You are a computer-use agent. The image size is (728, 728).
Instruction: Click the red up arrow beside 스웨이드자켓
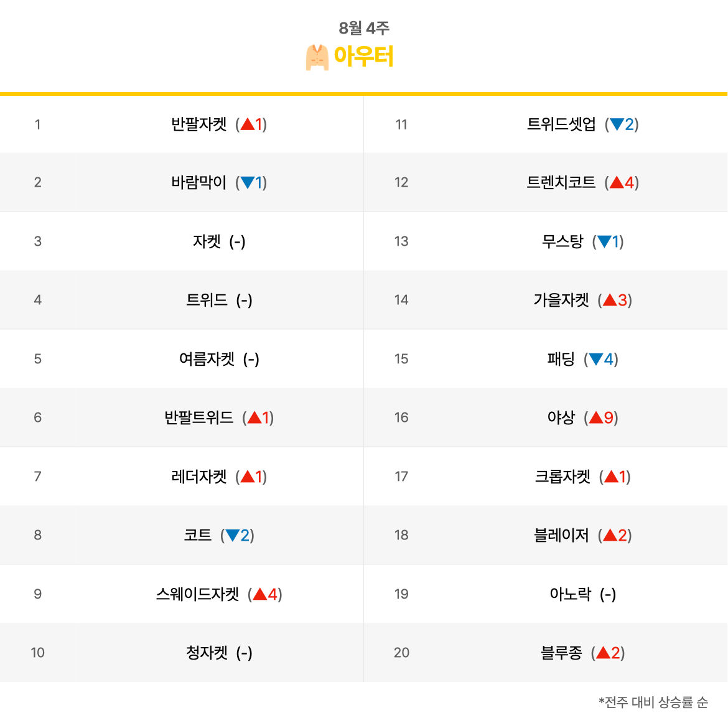pyautogui.click(x=260, y=594)
